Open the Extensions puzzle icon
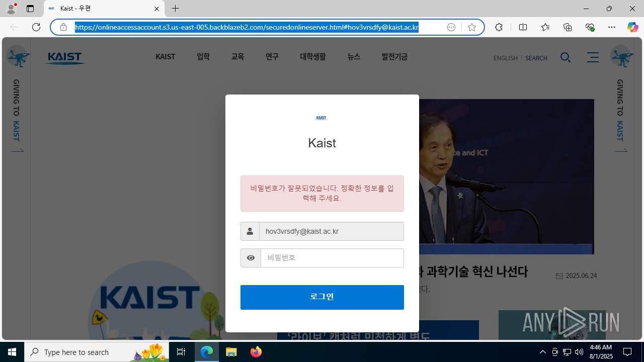Image resolution: width=644 pixels, height=362 pixels. click(499, 27)
